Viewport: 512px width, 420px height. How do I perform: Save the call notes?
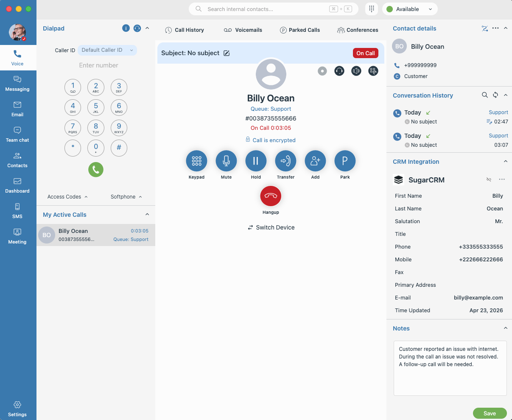[x=490, y=413]
